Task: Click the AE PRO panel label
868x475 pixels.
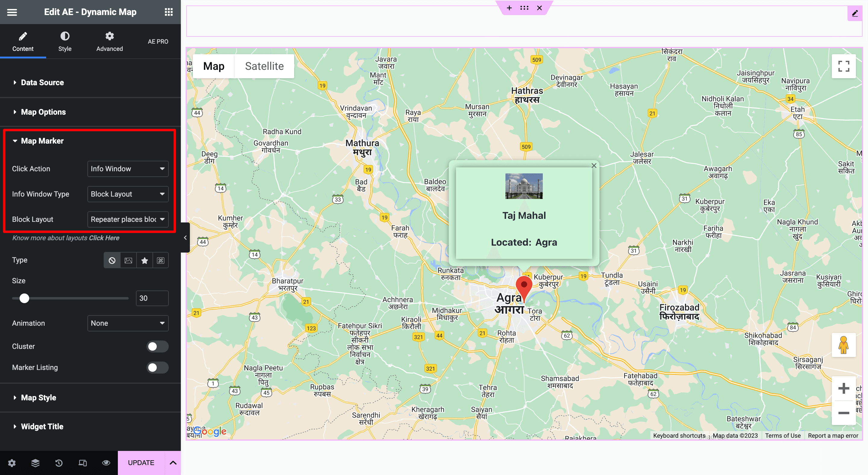Action: (159, 42)
